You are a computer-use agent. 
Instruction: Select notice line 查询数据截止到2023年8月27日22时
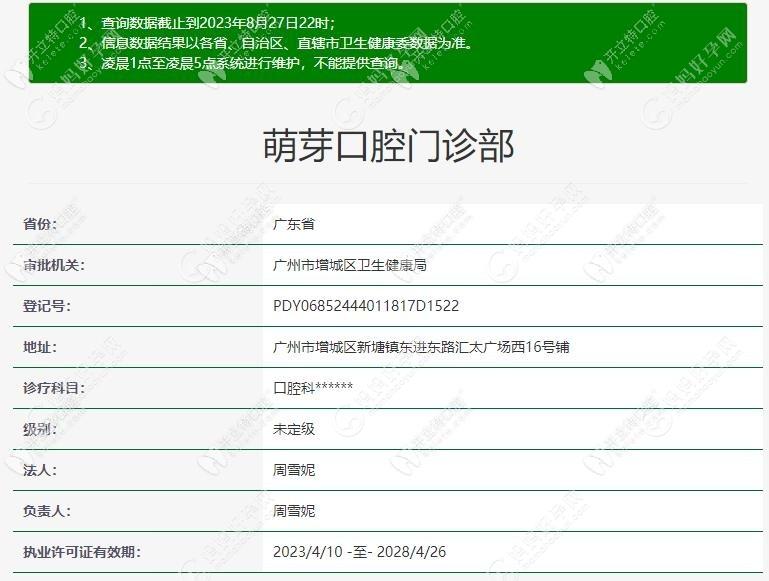coord(207,23)
